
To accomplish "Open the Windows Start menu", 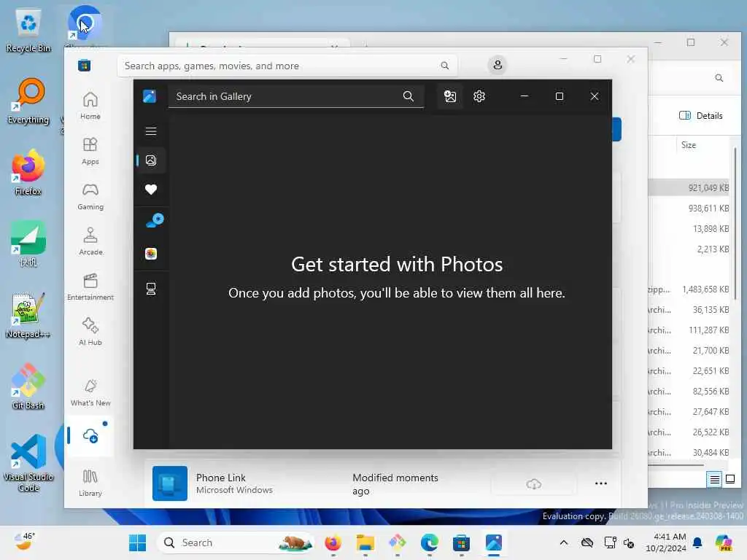I will click(x=138, y=542).
